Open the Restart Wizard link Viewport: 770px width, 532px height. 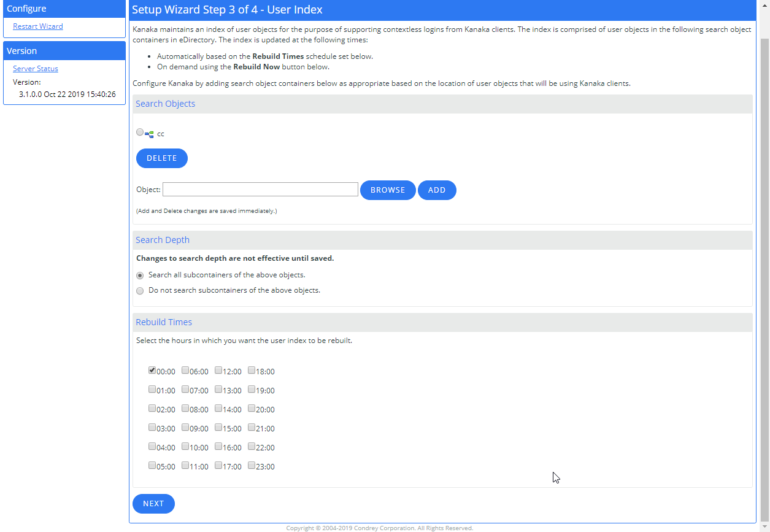coord(38,26)
